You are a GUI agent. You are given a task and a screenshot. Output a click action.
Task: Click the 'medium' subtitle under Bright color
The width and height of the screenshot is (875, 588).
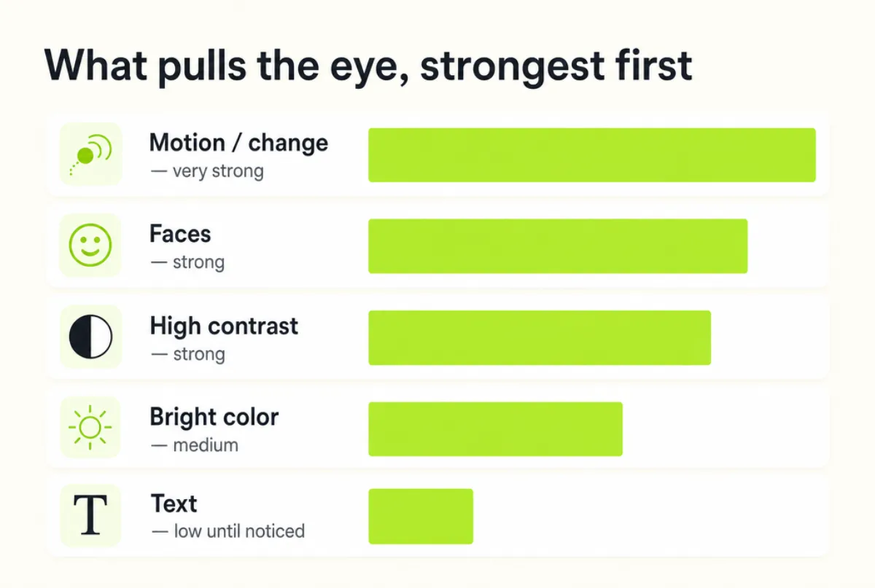194,444
